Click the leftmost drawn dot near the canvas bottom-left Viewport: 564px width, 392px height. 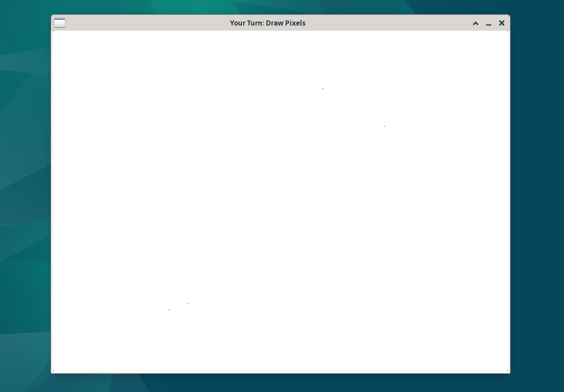click(x=169, y=310)
